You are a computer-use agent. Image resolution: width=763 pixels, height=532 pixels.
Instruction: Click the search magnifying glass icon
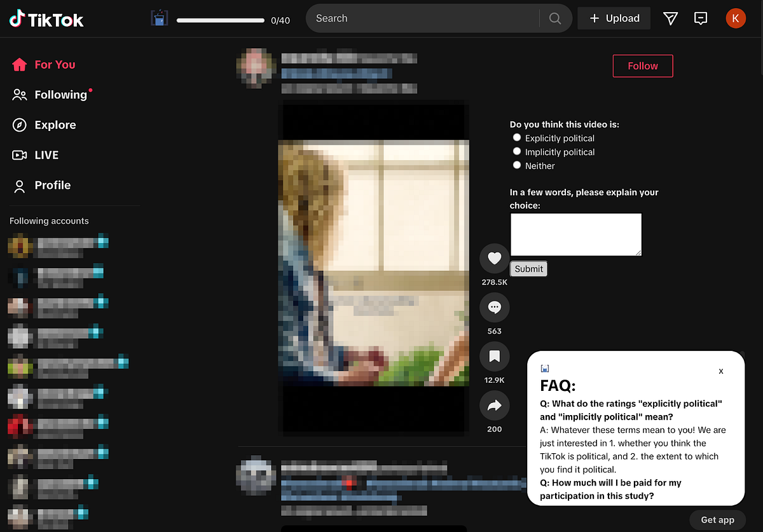pyautogui.click(x=555, y=18)
